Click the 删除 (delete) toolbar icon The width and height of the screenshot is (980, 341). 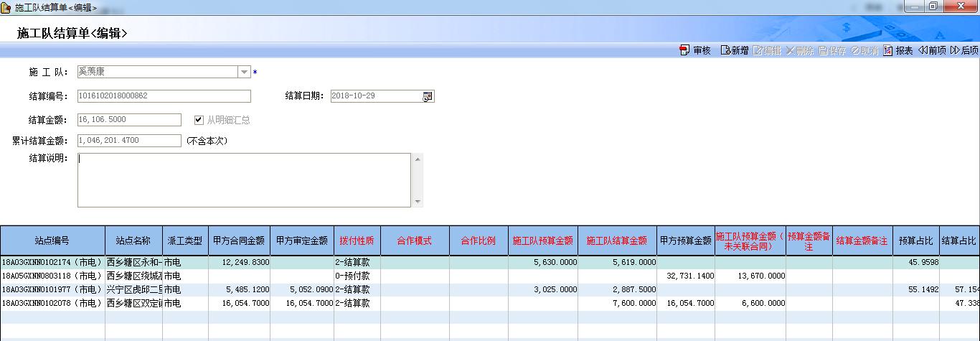pos(791,51)
